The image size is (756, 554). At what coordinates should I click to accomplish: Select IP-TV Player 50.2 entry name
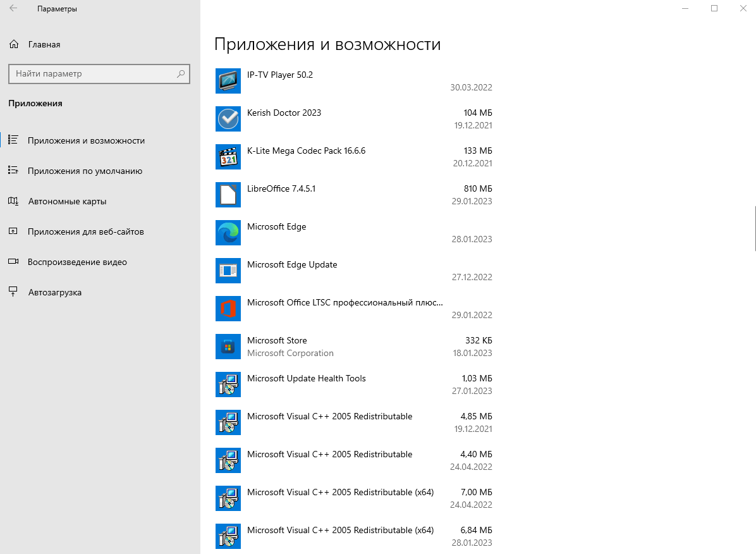tap(279, 75)
